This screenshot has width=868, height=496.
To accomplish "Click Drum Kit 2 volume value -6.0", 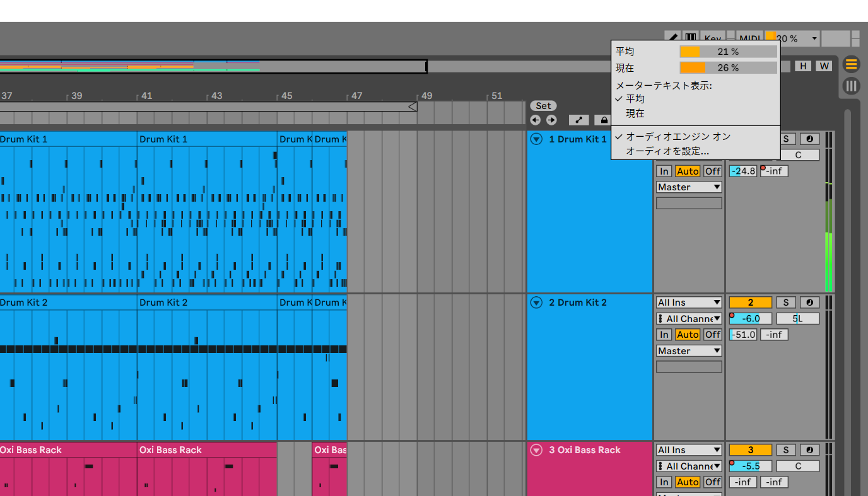I will click(751, 319).
